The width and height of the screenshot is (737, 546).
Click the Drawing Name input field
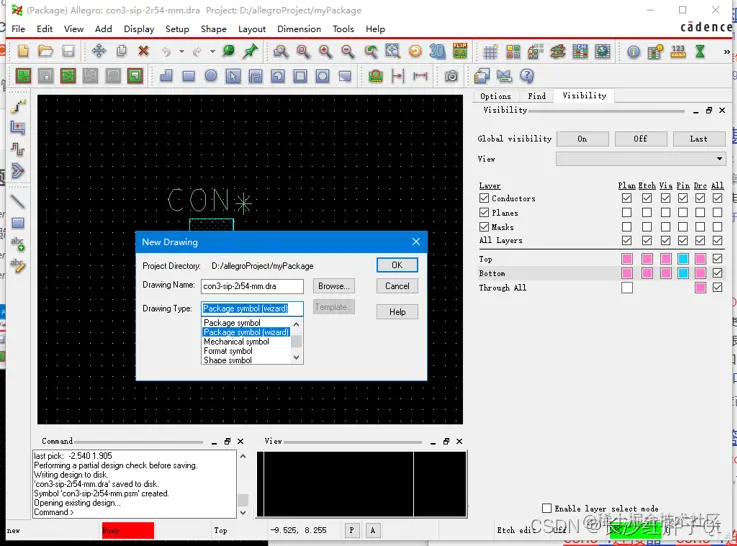252,286
